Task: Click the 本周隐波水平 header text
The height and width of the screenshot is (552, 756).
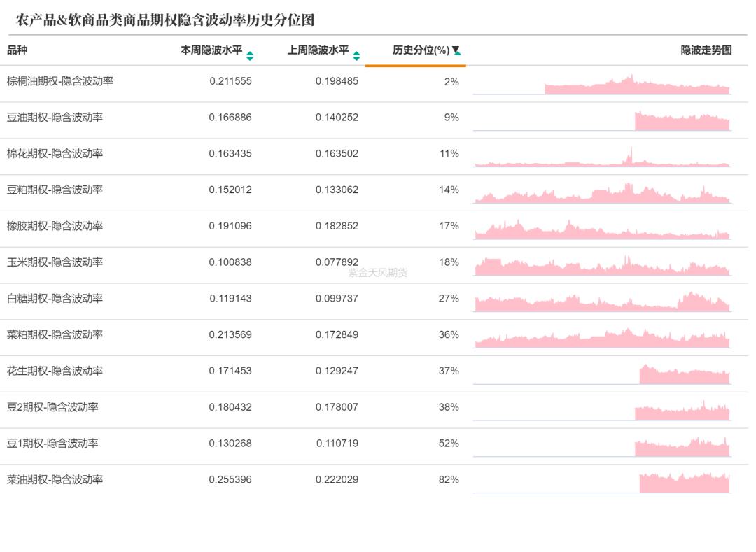Action: point(211,50)
